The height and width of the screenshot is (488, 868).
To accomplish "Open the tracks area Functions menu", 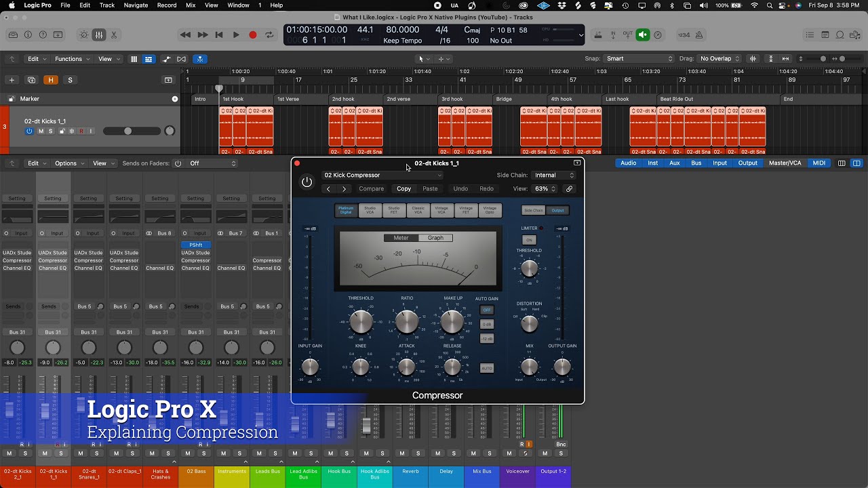I will coord(71,59).
